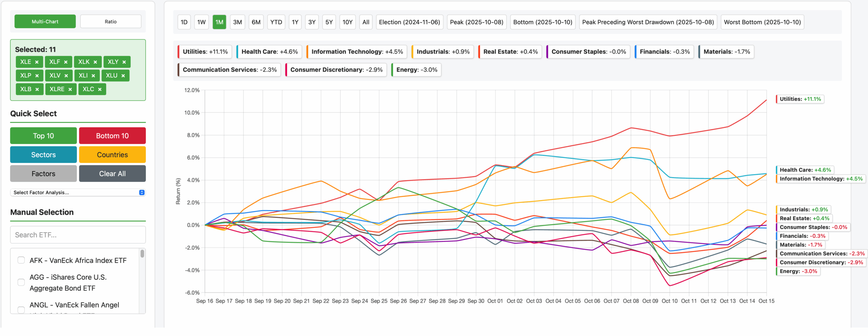The width and height of the screenshot is (868, 336).
Task: Open the Select Factor Analysis dropdown
Action: (78, 192)
